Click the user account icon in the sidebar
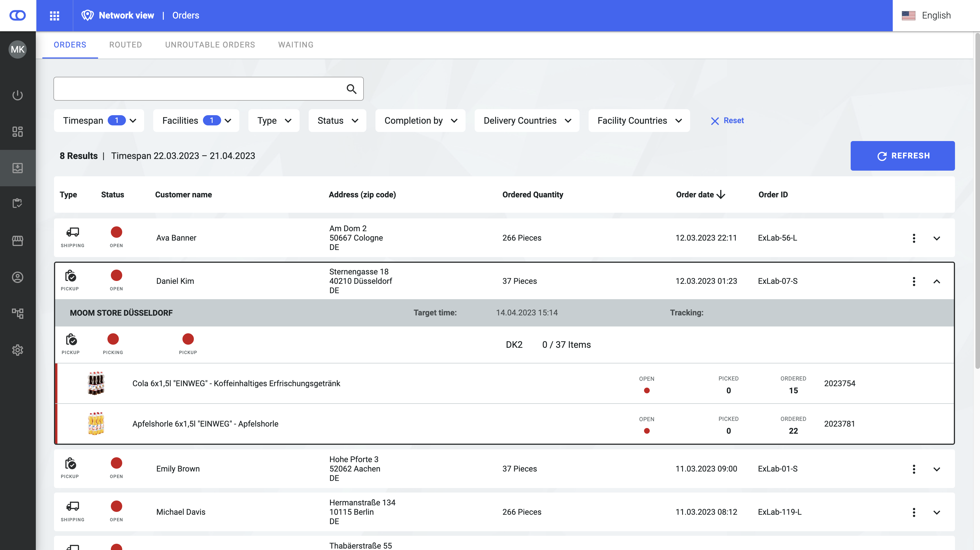This screenshot has height=550, width=980. click(x=18, y=277)
